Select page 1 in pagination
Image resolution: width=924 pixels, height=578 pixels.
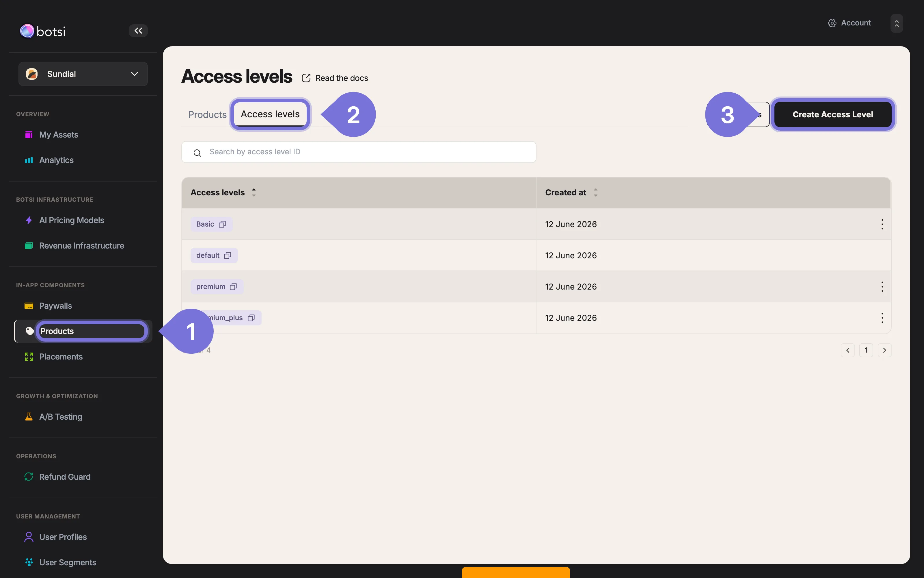pyautogui.click(x=866, y=350)
